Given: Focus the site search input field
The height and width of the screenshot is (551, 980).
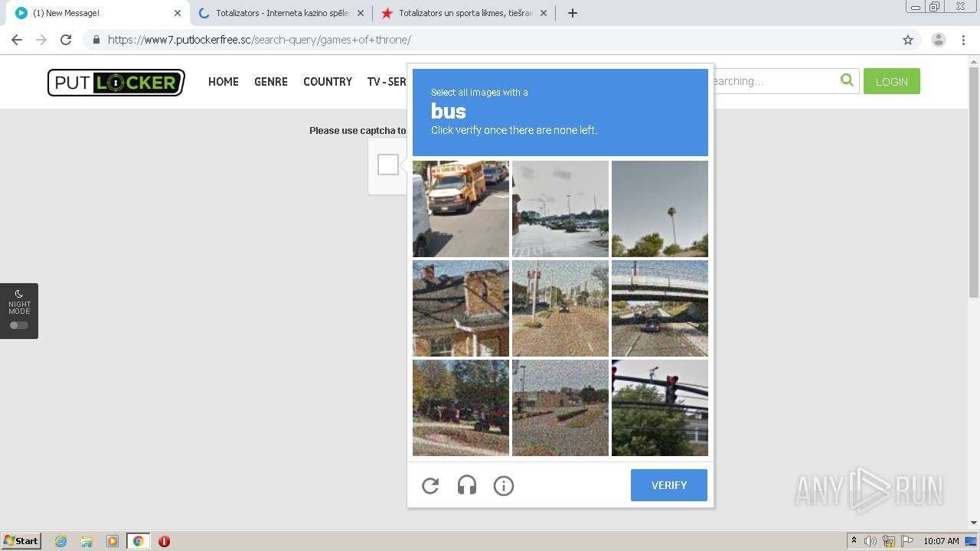Looking at the screenshot, I should [x=773, y=81].
